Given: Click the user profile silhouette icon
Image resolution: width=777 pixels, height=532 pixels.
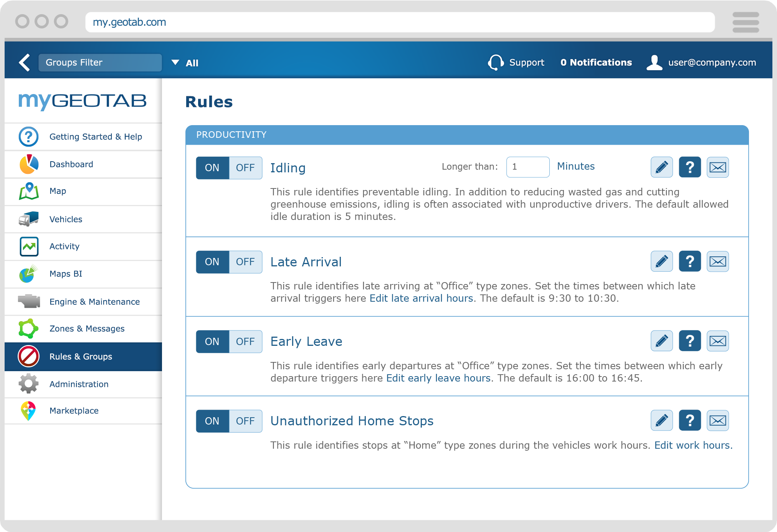Looking at the screenshot, I should tap(655, 62).
